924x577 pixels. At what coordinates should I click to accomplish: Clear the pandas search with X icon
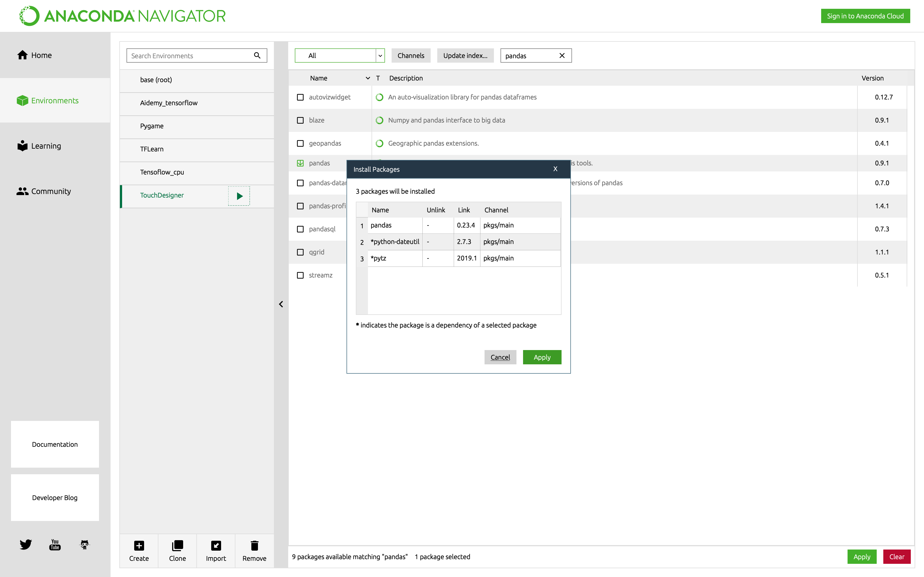(562, 56)
